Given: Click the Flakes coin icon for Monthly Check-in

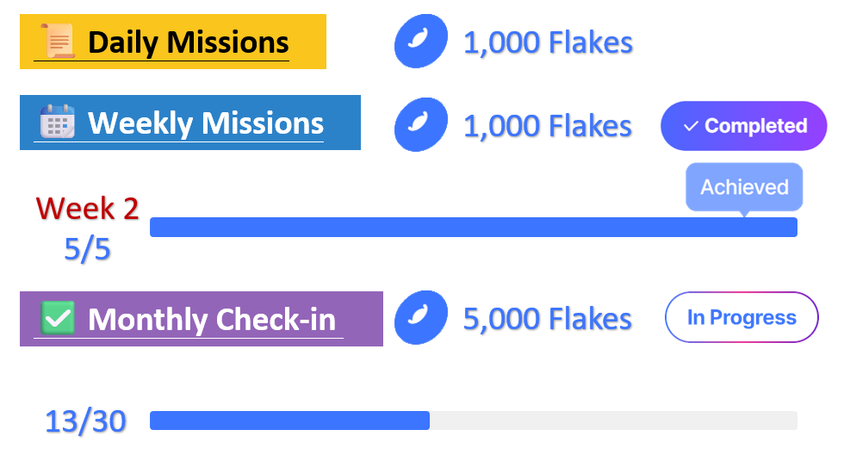Looking at the screenshot, I should pyautogui.click(x=419, y=319).
